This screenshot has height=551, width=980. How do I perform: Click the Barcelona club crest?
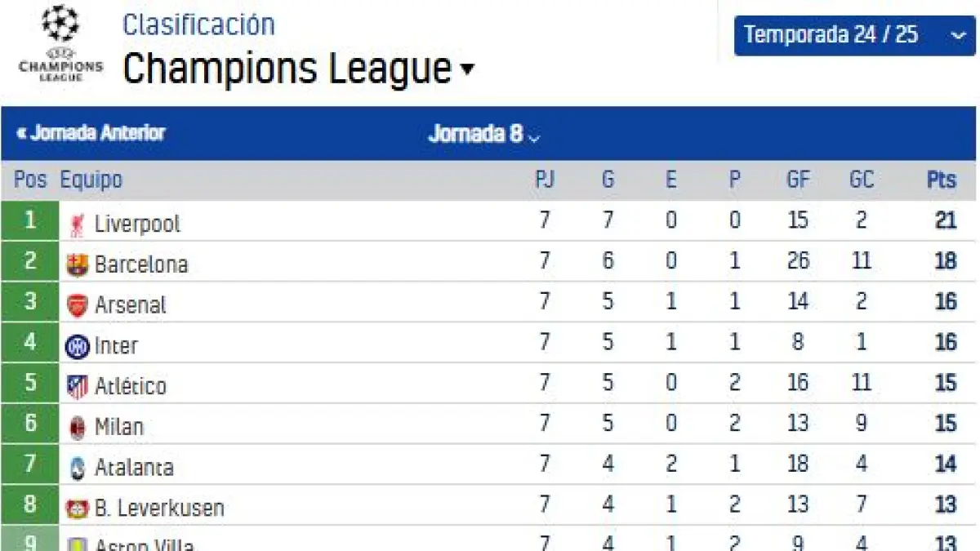click(x=77, y=265)
